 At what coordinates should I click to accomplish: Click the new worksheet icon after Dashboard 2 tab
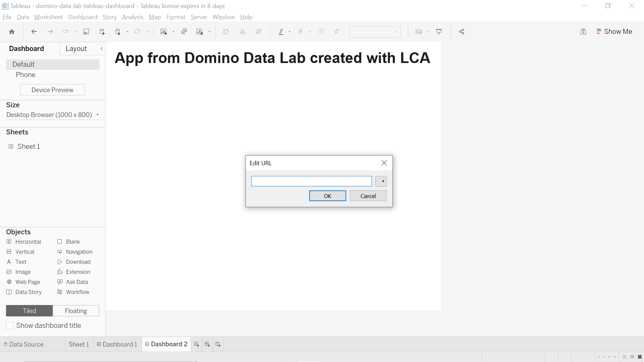(x=197, y=344)
